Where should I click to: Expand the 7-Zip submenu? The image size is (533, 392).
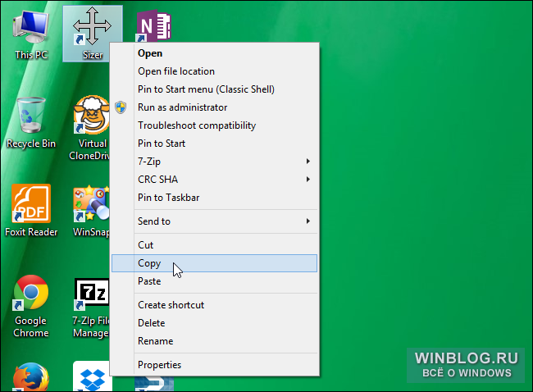[x=215, y=162]
